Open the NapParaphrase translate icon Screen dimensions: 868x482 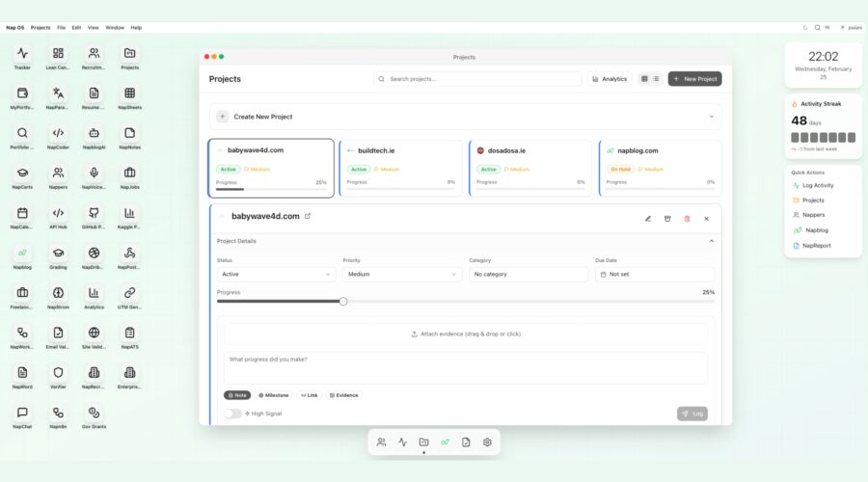[58, 93]
